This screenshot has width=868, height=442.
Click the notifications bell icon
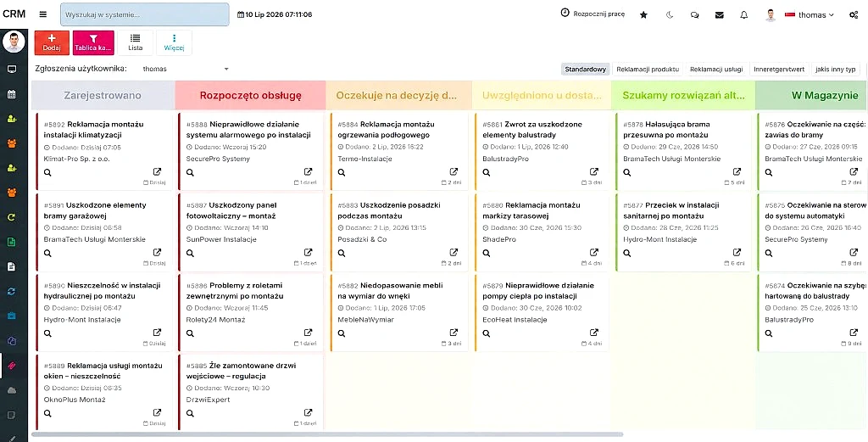pos(744,15)
